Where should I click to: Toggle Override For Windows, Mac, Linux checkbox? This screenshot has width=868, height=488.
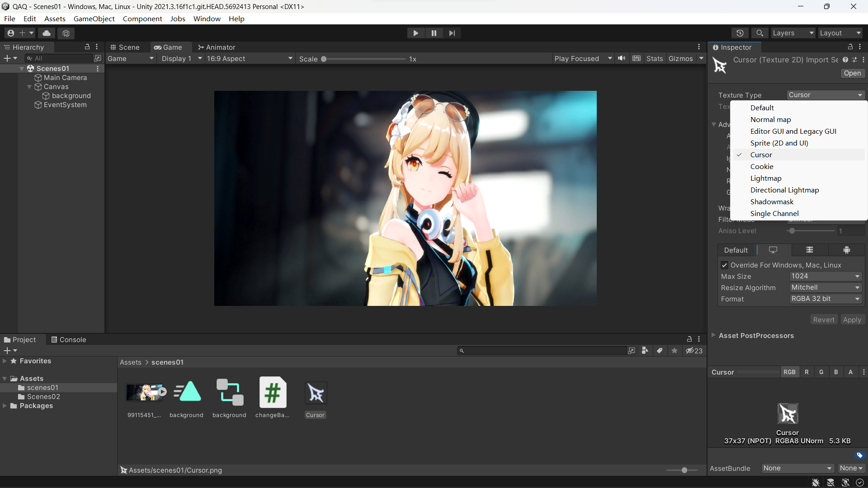pos(724,265)
